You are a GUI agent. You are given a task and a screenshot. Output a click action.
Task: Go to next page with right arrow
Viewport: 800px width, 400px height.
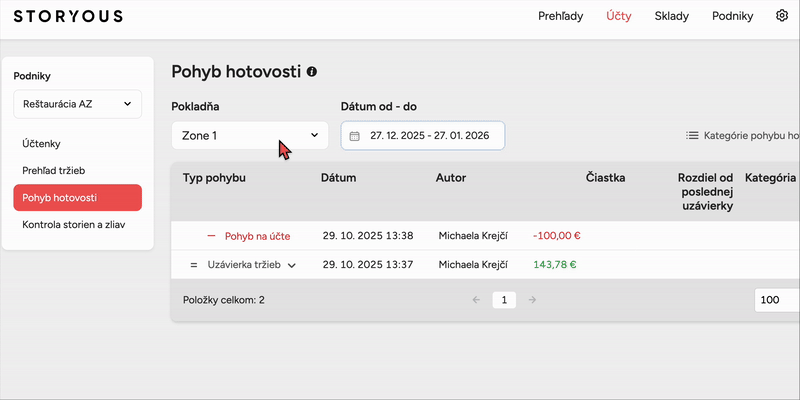tap(532, 299)
